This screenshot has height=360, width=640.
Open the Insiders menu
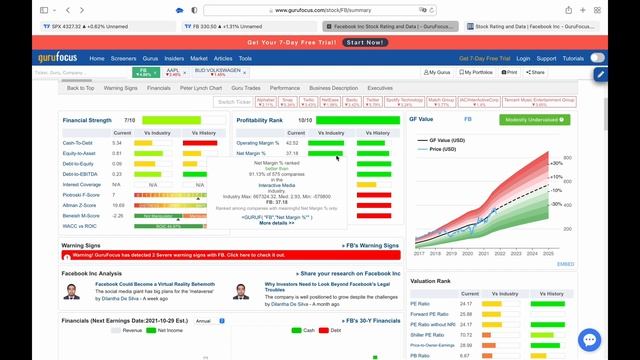point(174,58)
